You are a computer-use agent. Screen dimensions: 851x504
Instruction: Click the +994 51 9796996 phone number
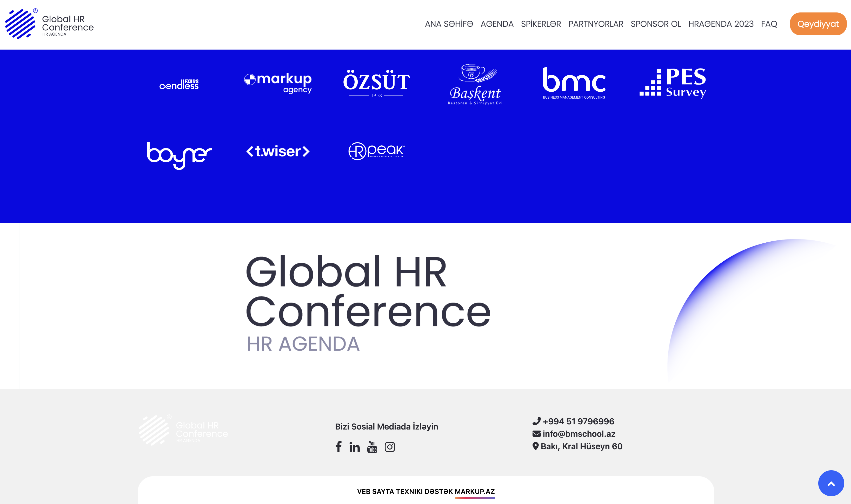578,421
